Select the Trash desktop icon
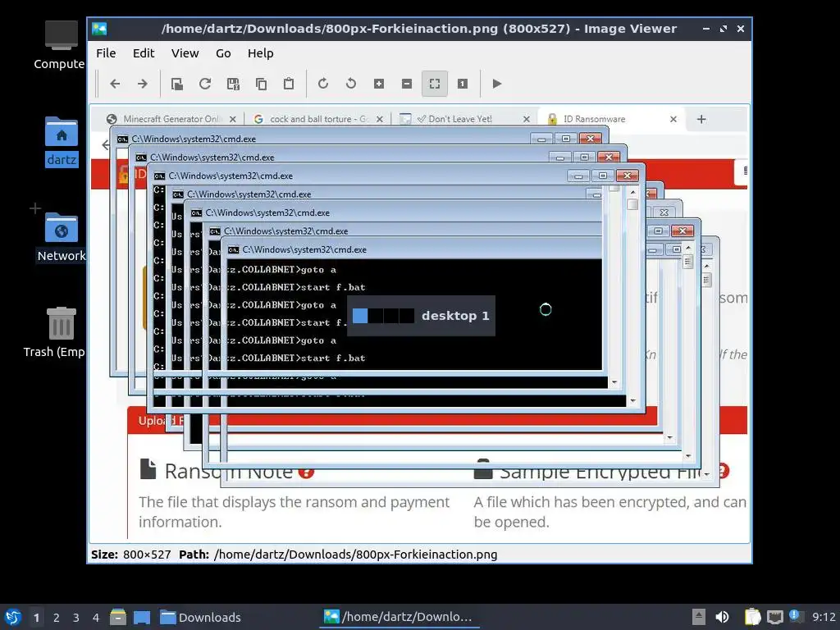 point(56,332)
